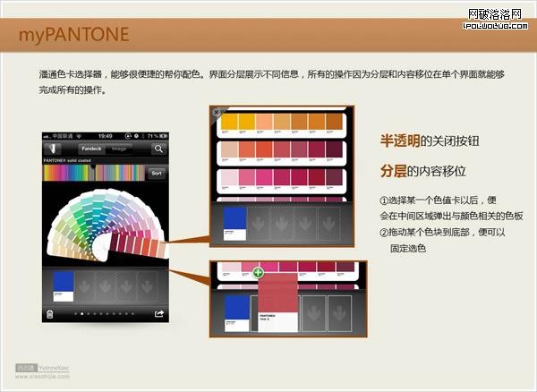Pick a color on the rainbow spectrum strip
Image resolution: width=537 pixels, height=392 pixels.
pos(94,173)
